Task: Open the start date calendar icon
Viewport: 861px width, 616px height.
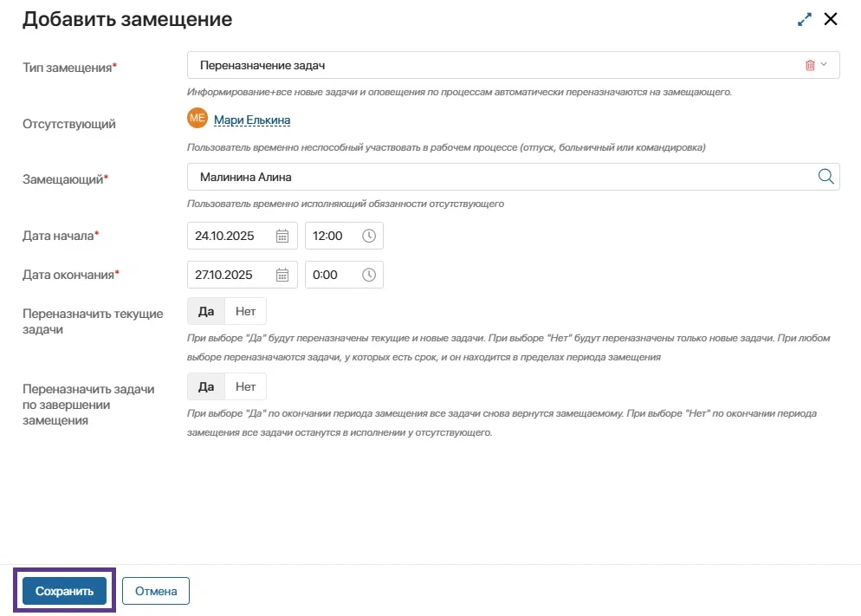Action: point(282,236)
